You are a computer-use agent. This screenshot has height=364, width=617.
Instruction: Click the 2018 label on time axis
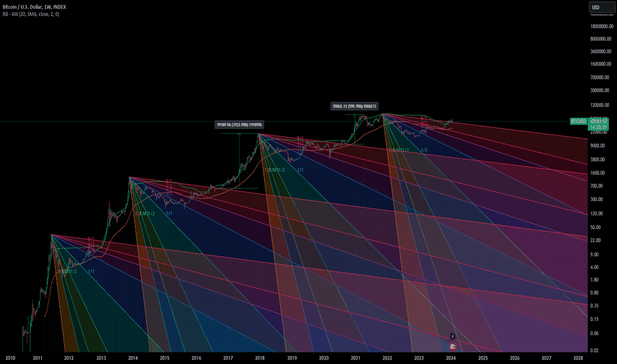[260, 358]
